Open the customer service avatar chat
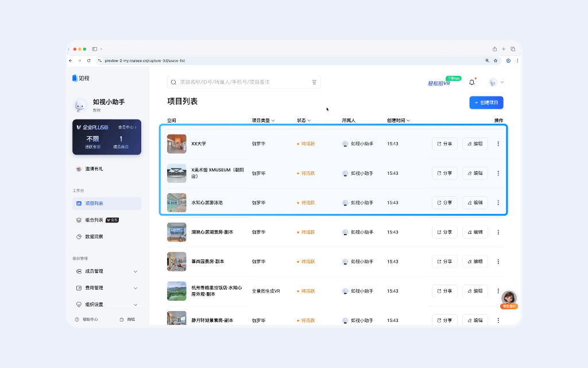 click(x=509, y=299)
